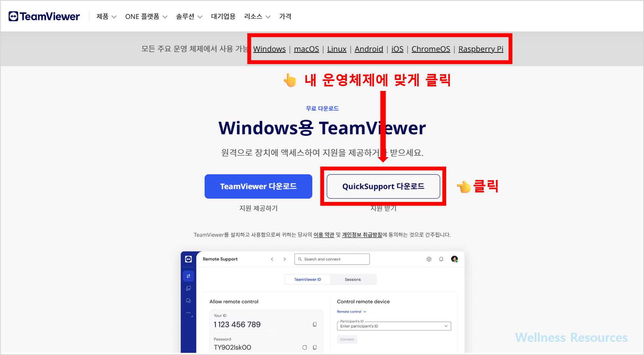
Task: Open the Enter participant's ID combo box
Action: click(x=394, y=326)
